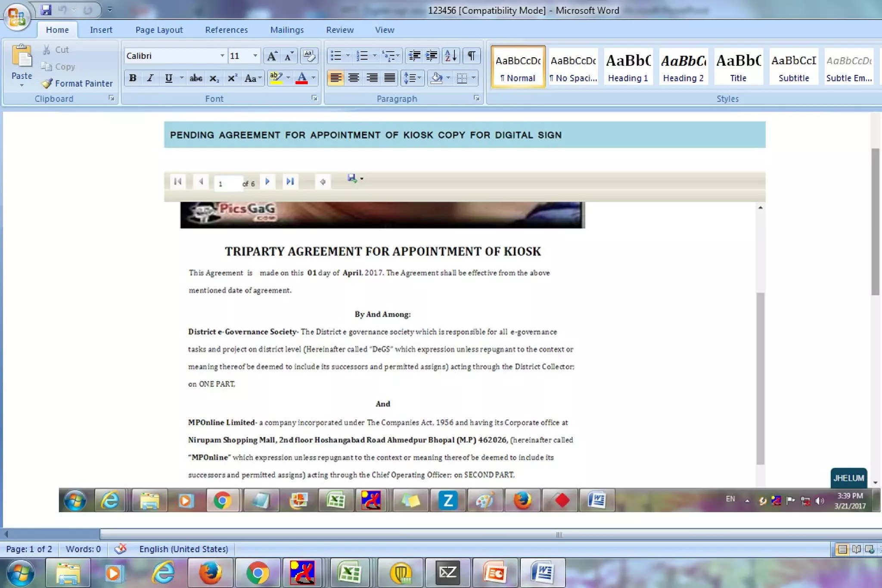Click the Save icon in Quick Access toolbar

(46, 9)
